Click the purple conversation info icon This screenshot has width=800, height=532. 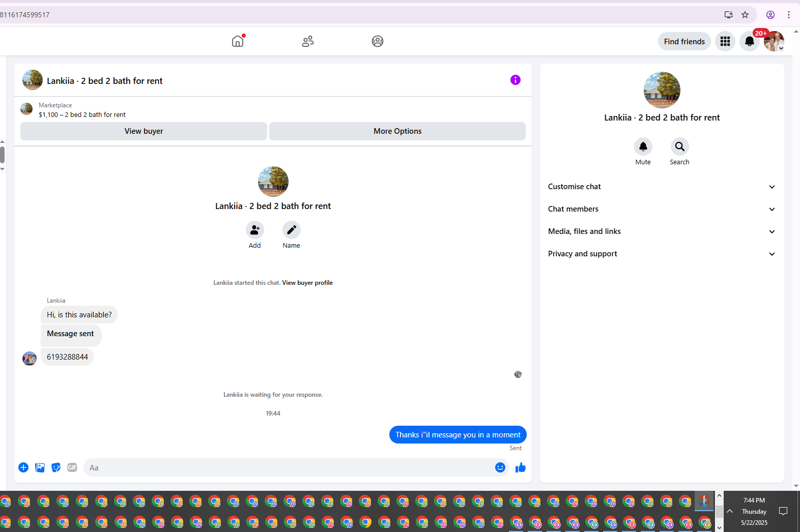click(x=516, y=80)
